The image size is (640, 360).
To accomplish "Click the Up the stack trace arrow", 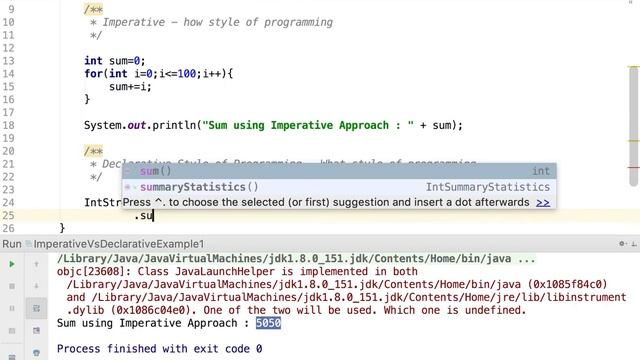I will tap(36, 264).
